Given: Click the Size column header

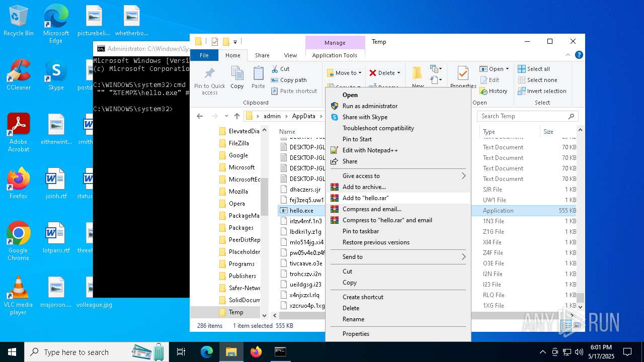Looking at the screenshot, I should 557,132.
